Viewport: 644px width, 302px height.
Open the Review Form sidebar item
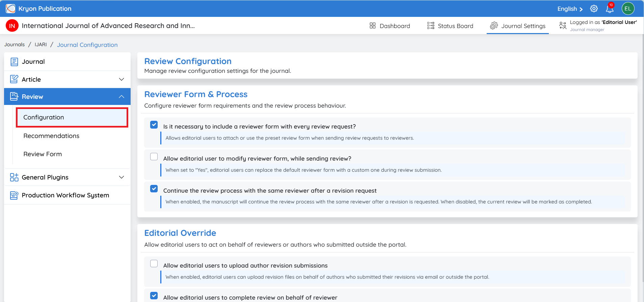pyautogui.click(x=43, y=154)
